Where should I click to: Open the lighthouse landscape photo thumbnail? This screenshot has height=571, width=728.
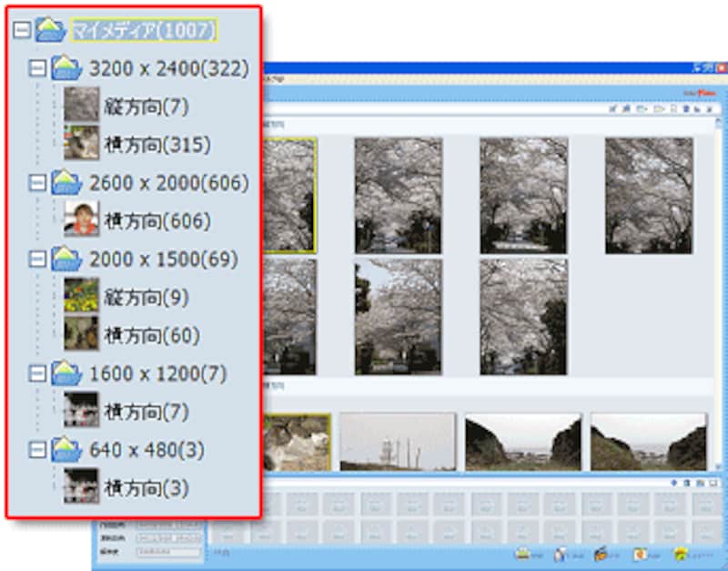[398, 442]
